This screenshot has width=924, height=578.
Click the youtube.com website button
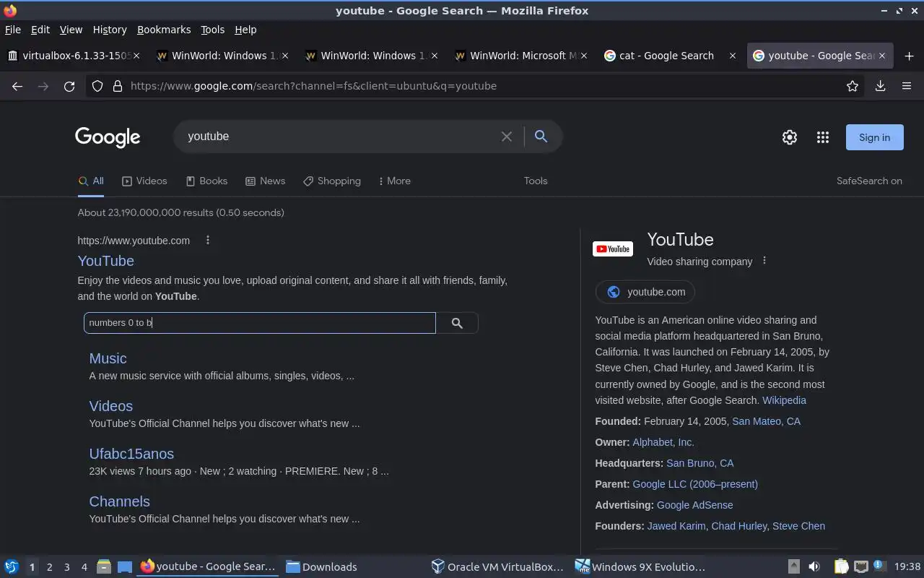645,292
